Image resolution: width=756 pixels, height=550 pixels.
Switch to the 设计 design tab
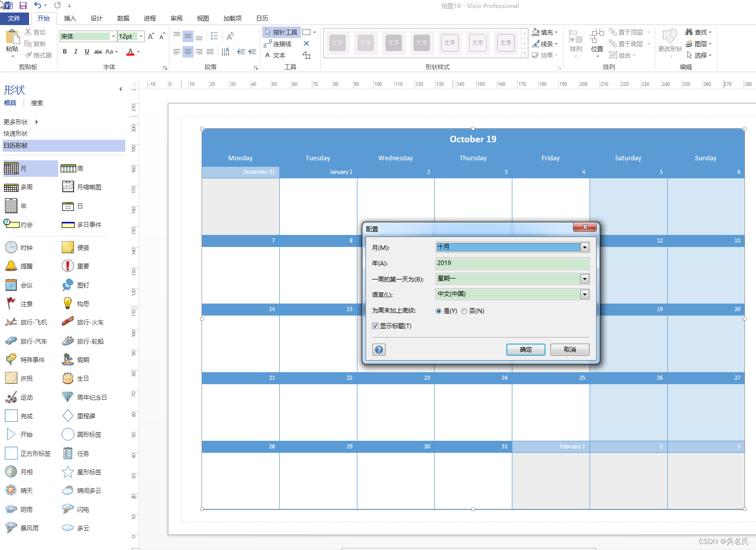pos(97,19)
